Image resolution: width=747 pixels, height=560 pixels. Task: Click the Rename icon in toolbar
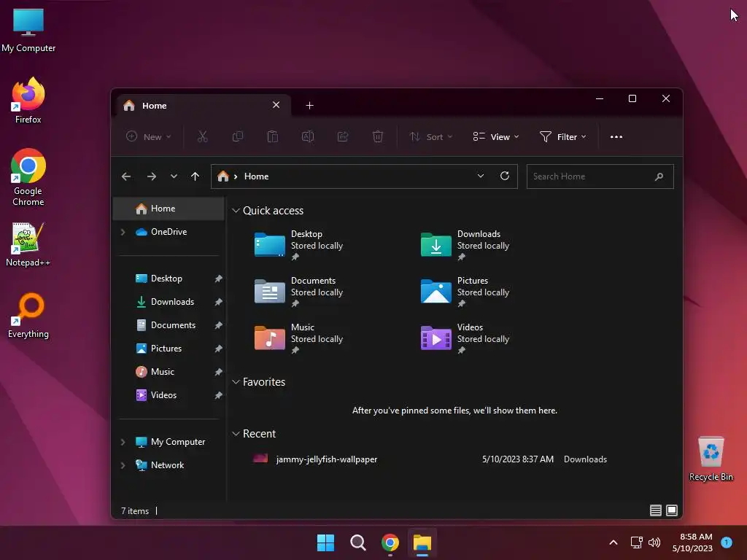[x=308, y=136]
